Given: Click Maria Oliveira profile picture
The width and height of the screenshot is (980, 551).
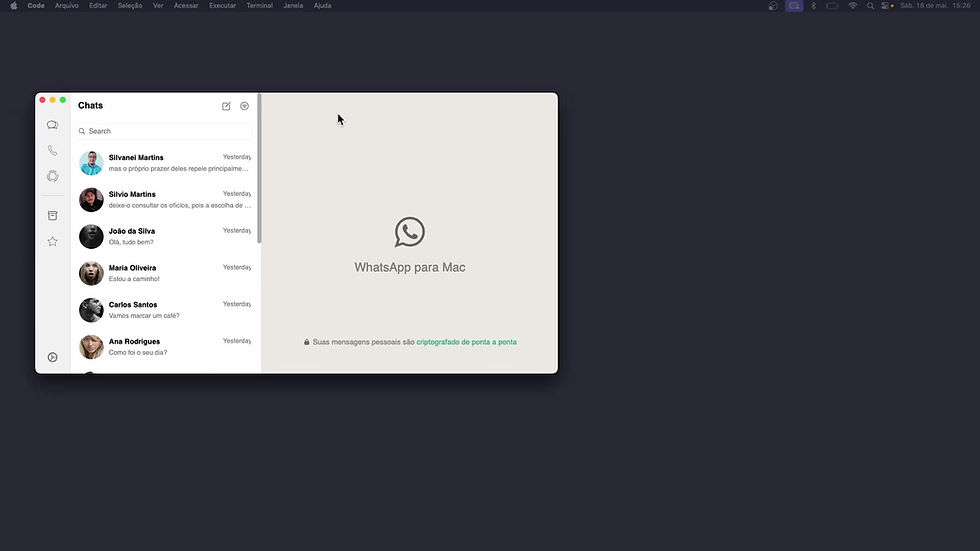Looking at the screenshot, I should (x=91, y=274).
